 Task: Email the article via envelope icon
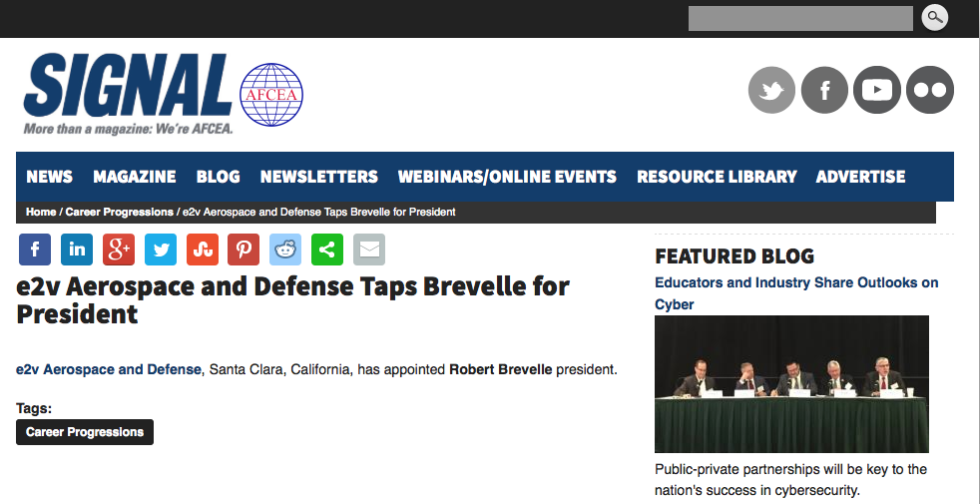tap(369, 250)
